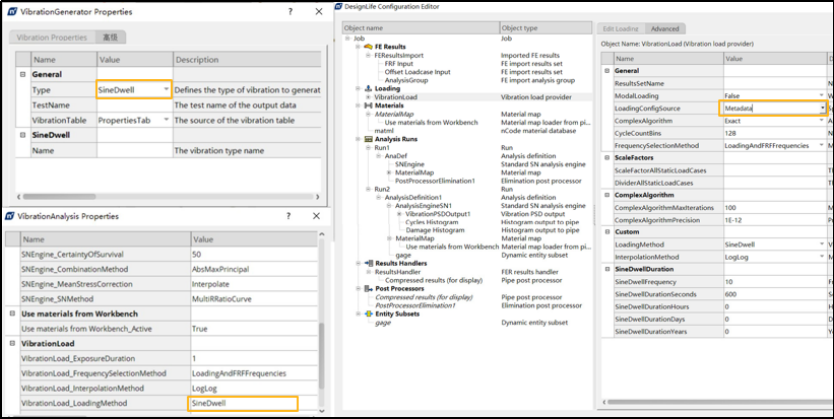This screenshot has height=419, width=834.
Task: Collapse the General group in VibrationGenerator
Action: (23, 75)
